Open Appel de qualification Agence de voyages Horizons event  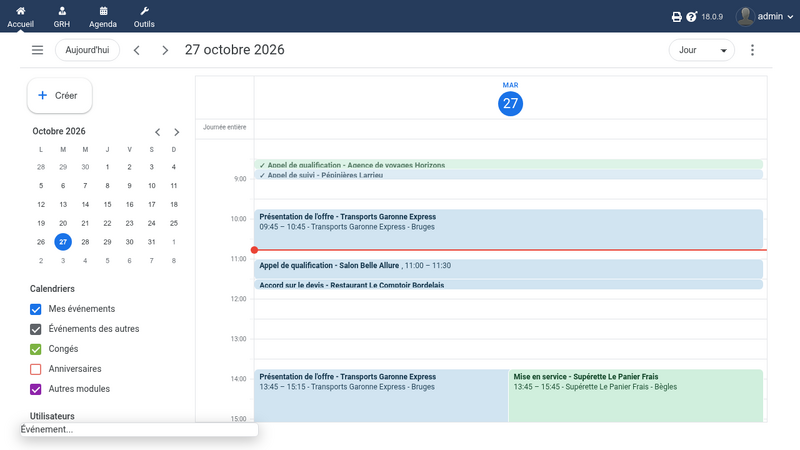[x=508, y=164]
